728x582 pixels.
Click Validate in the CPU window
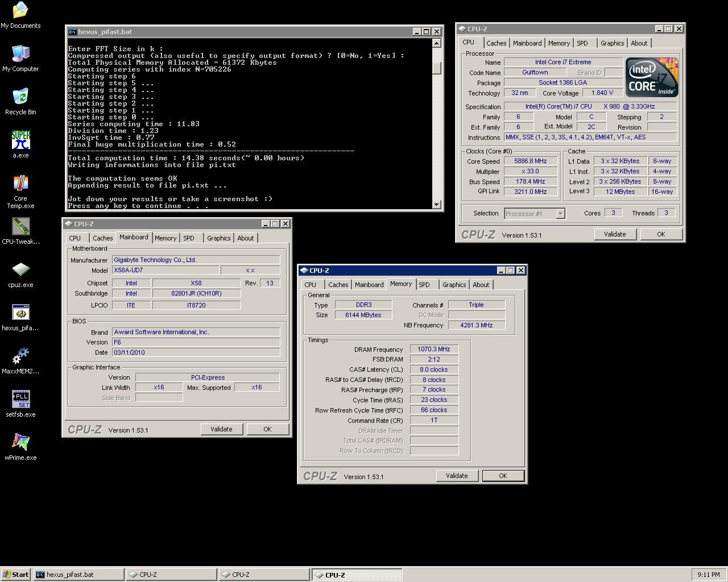tap(615, 234)
